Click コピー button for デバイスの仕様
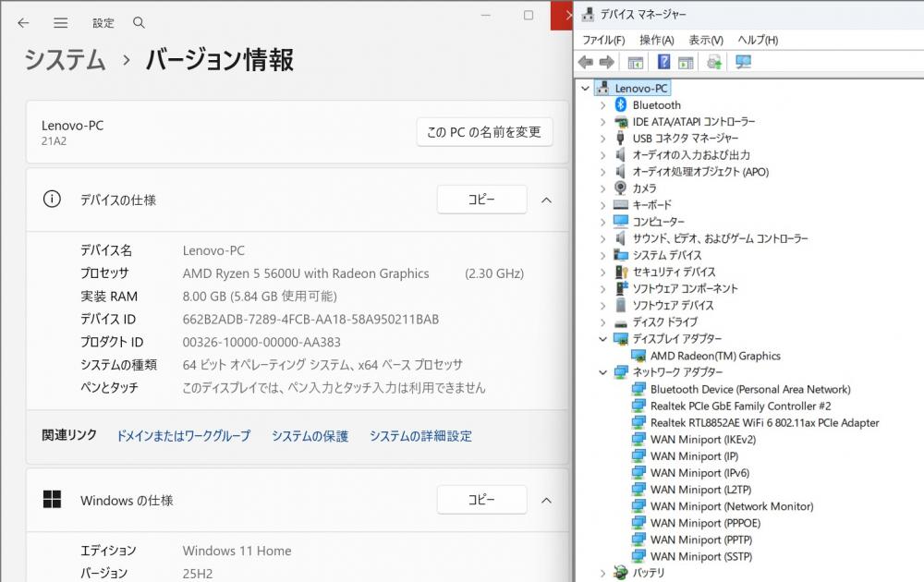 point(481,200)
